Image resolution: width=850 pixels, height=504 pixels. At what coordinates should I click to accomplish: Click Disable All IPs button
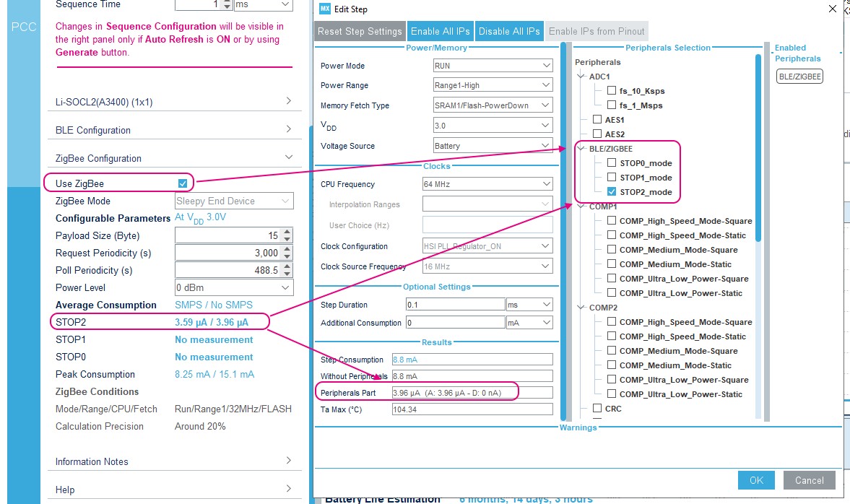(x=509, y=32)
